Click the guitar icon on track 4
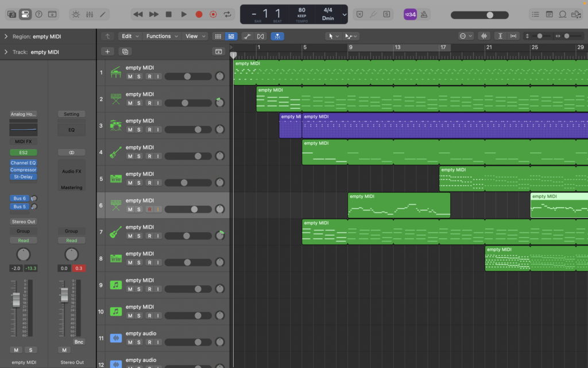Image resolution: width=588 pixels, height=368 pixels. click(116, 152)
